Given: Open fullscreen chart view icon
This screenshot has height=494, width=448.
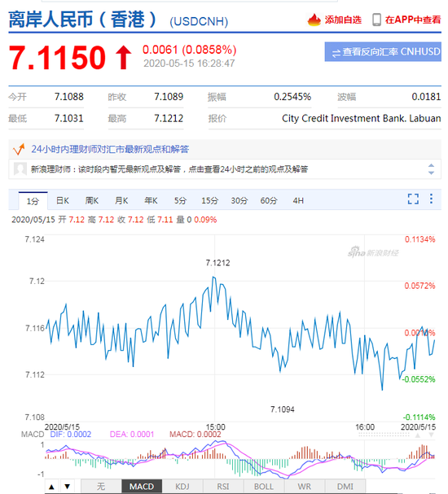Looking at the screenshot, I should click(413, 199).
